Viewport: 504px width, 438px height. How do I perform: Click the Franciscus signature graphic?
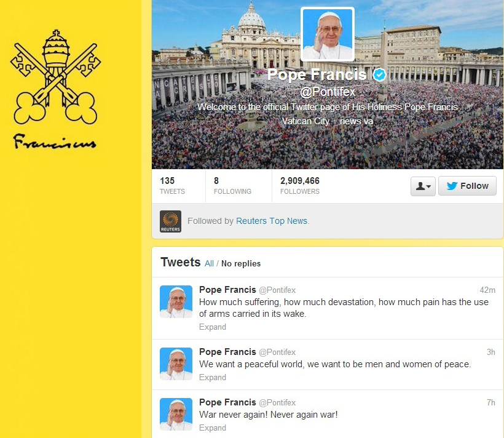point(55,141)
